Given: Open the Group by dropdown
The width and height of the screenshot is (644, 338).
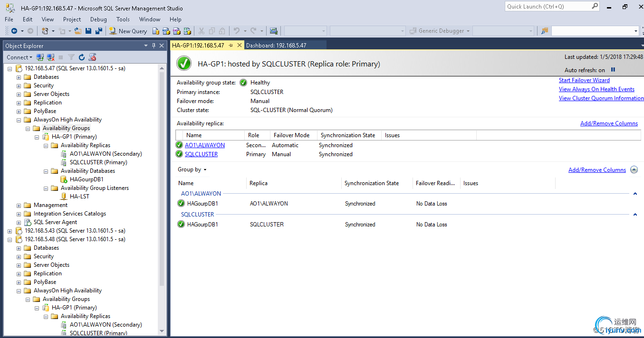Looking at the screenshot, I should [192, 169].
